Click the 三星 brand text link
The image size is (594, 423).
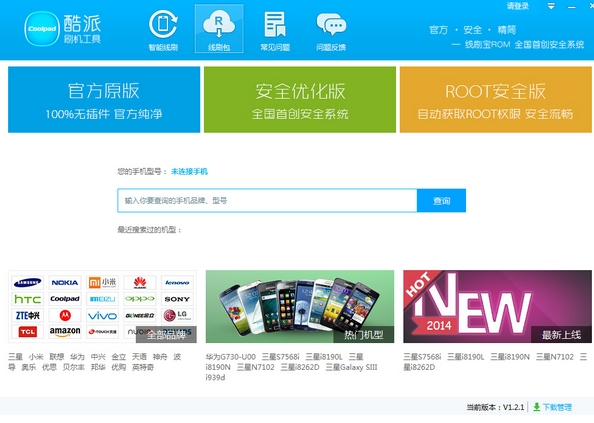tap(16, 357)
